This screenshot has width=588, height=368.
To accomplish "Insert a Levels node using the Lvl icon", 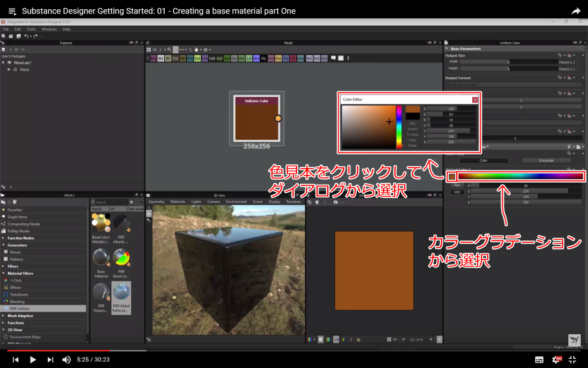I will pyautogui.click(x=249, y=59).
